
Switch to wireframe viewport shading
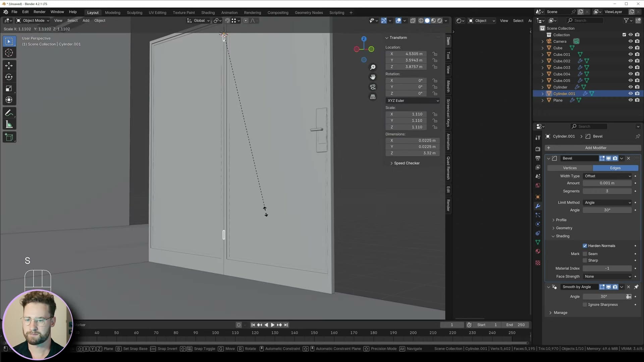[x=421, y=20]
